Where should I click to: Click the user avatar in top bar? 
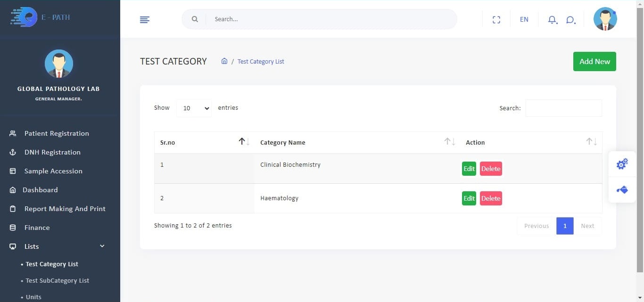[x=605, y=19]
